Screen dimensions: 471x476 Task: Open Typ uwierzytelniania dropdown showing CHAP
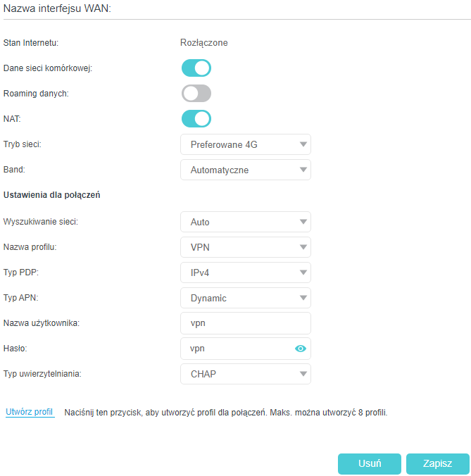click(x=245, y=374)
